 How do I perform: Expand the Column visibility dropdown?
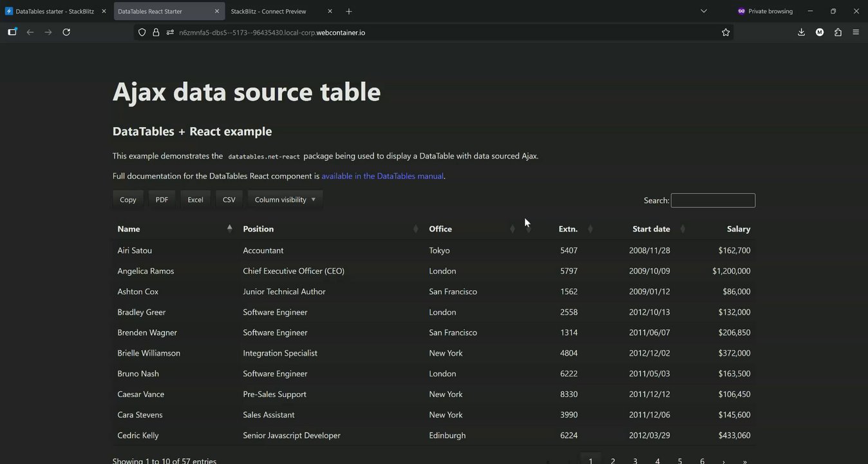285,200
